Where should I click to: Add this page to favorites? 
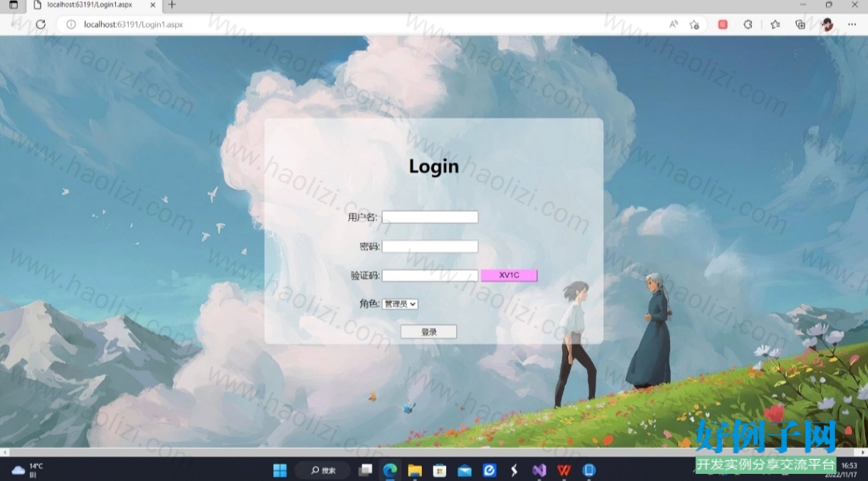(694, 24)
